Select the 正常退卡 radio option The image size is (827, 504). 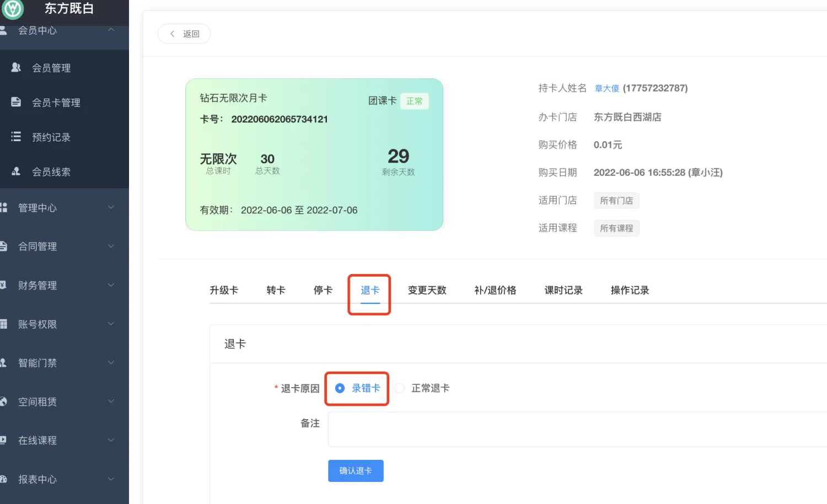400,388
